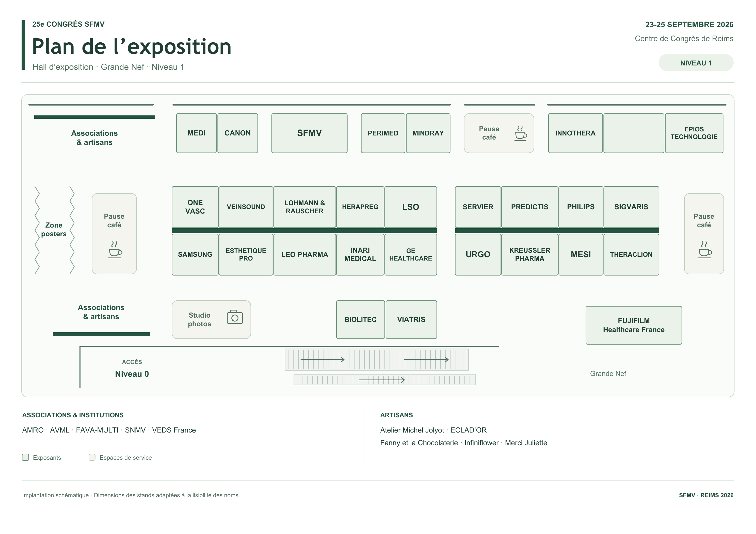Click the camera icon in Studio photos
Viewport: 756px width, 534px height.
(x=235, y=317)
